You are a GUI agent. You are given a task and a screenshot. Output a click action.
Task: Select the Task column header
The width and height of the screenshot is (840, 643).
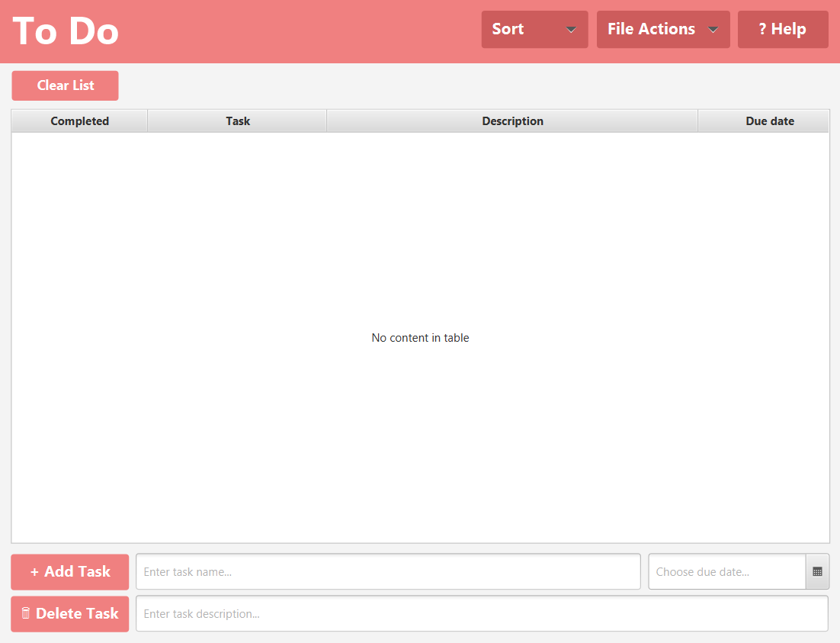(237, 121)
